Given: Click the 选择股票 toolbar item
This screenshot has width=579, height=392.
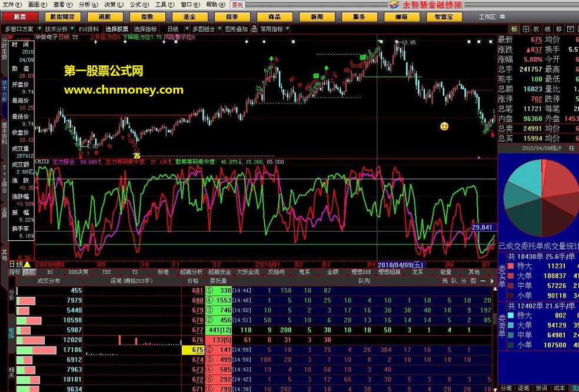Looking at the screenshot, I should pyautogui.click(x=117, y=29).
